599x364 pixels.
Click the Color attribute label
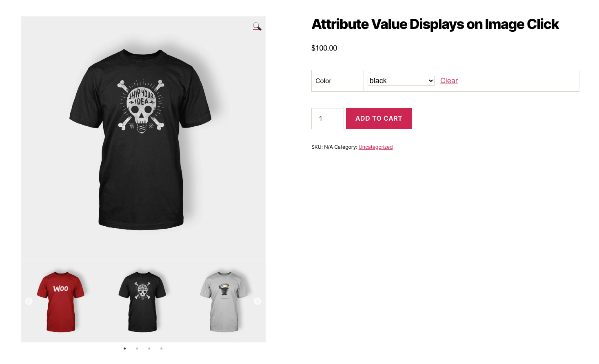[323, 81]
